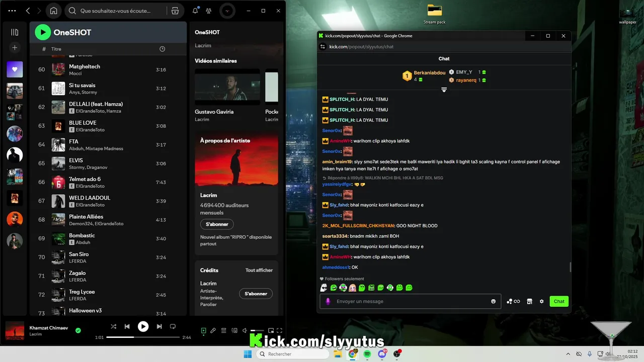Open Connect to a device
The height and width of the screenshot is (362, 644).
[234, 330]
